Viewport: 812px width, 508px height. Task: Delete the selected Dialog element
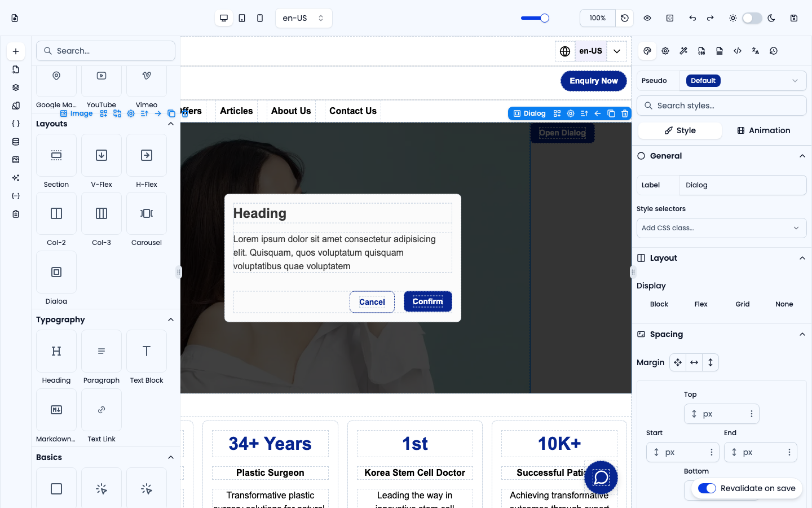pos(625,113)
